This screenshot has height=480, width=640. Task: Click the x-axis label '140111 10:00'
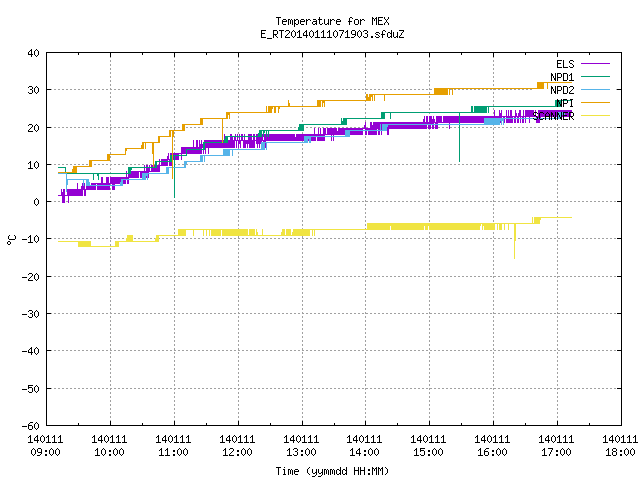[109, 446]
